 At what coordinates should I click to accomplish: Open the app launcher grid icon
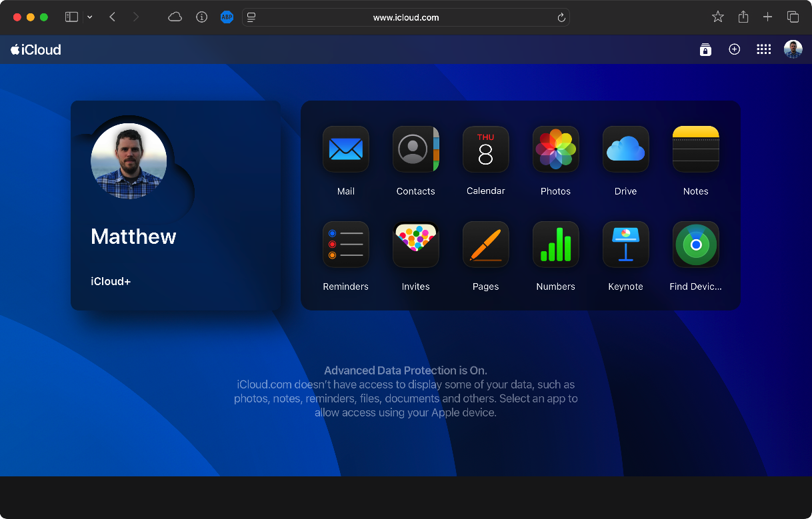click(763, 49)
